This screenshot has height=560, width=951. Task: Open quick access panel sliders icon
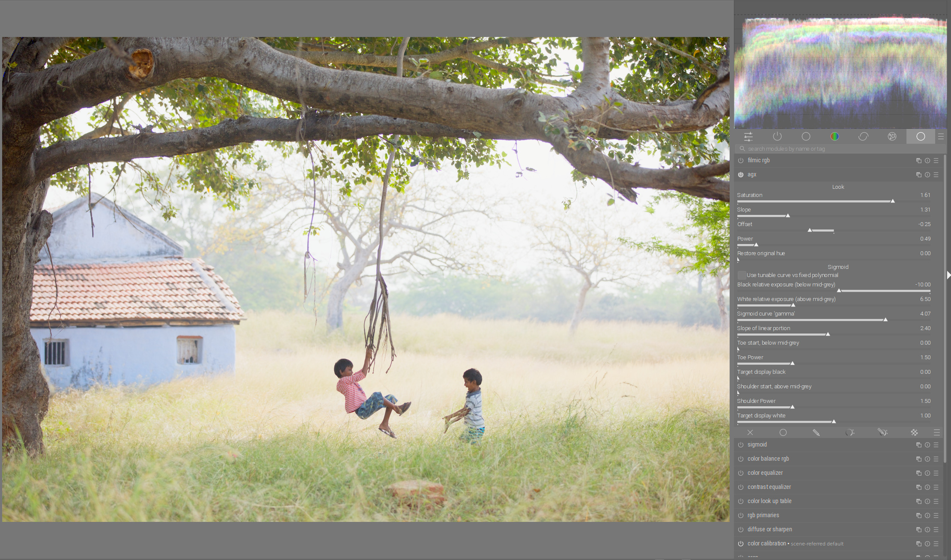748,137
